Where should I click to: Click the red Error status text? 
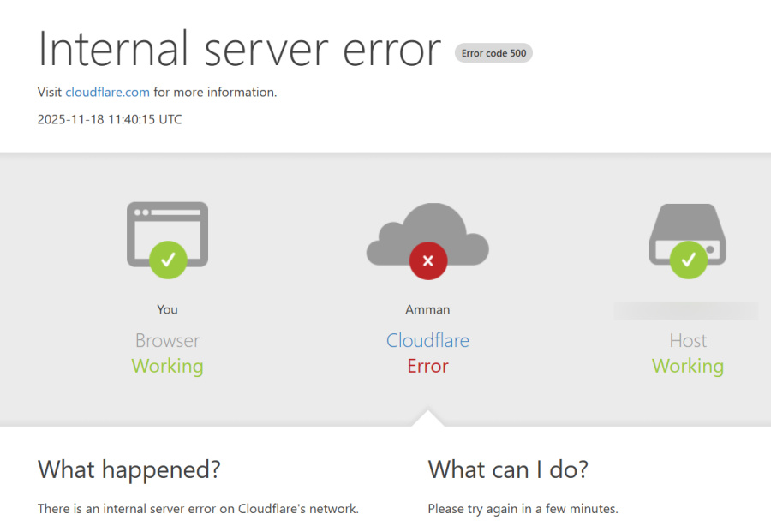point(427,366)
